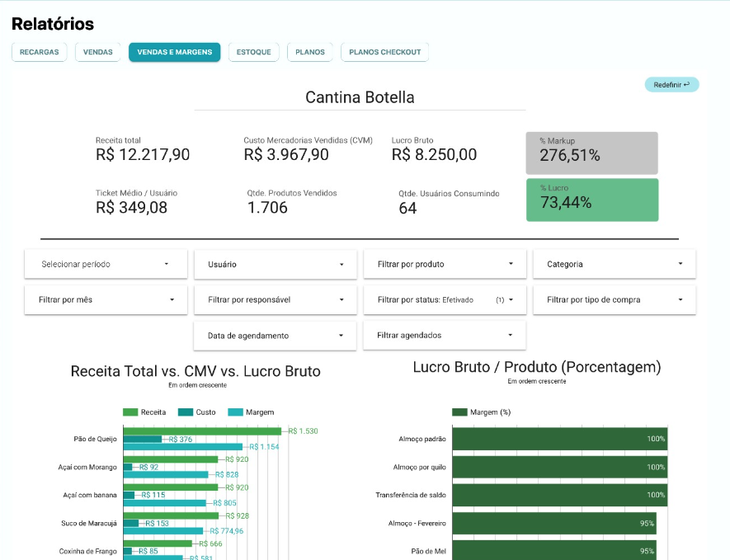Open the PLANOS CHECKOUT tab
The height and width of the screenshot is (560, 730).
(x=384, y=51)
